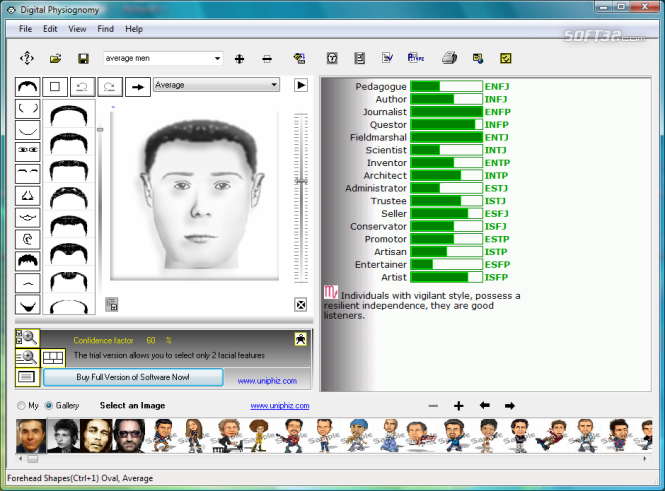Select the face shape brackets category icon
The width and height of the screenshot is (665, 491).
coord(28,109)
